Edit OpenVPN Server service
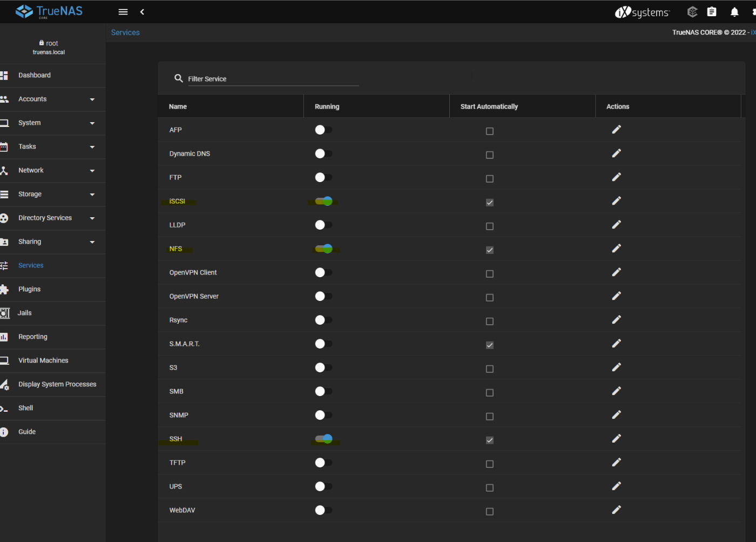The image size is (756, 542). pyautogui.click(x=617, y=296)
